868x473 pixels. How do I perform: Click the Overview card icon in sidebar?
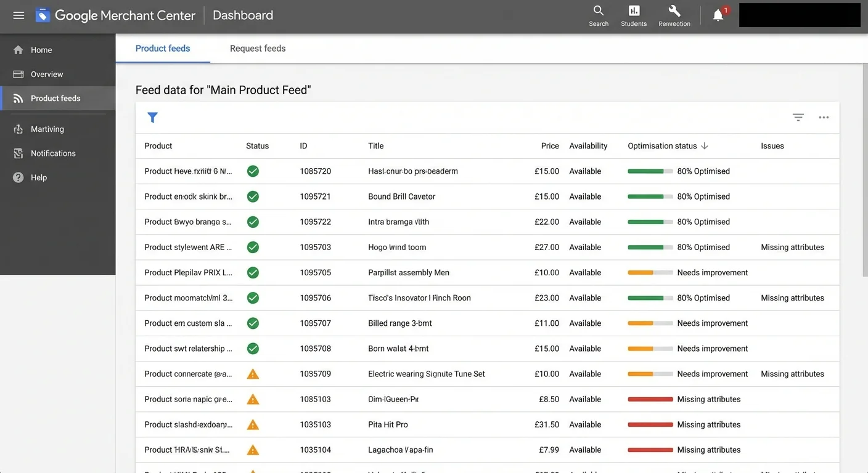(18, 74)
